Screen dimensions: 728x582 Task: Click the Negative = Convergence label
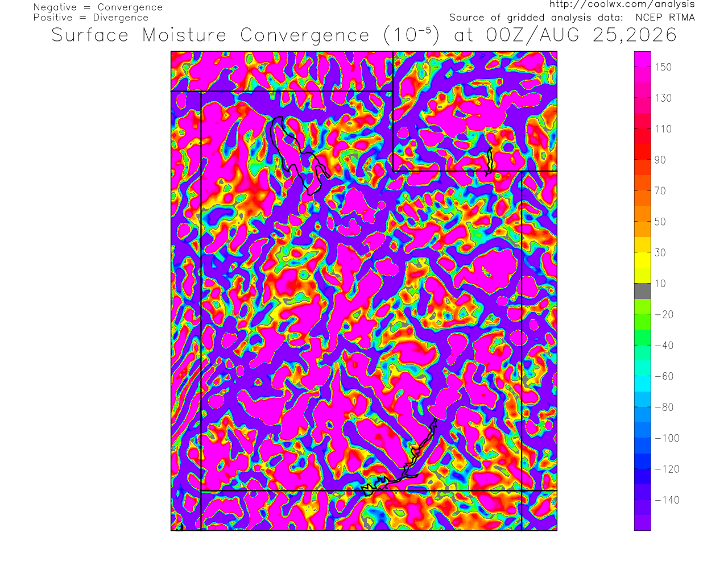[98, 7]
